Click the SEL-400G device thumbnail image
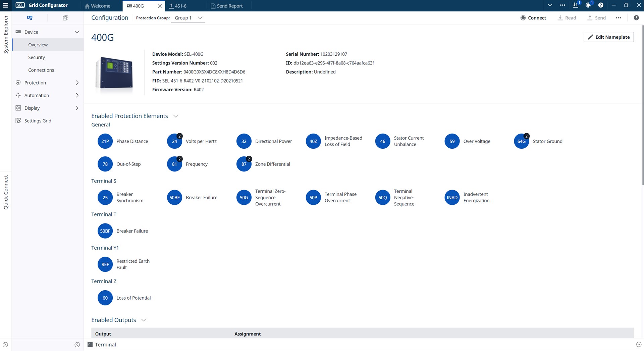The height and width of the screenshot is (351, 644). tap(114, 73)
